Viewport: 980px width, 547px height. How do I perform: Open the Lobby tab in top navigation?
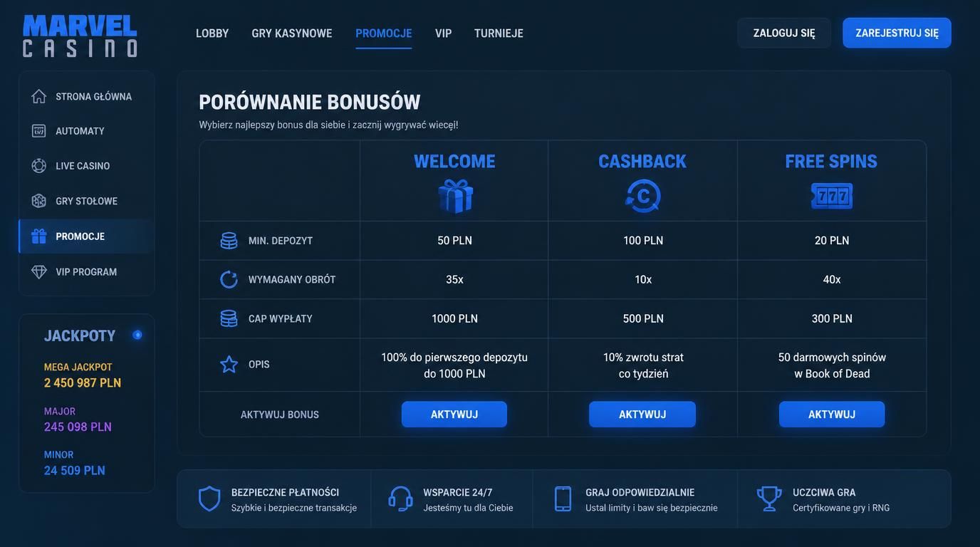[x=212, y=33]
